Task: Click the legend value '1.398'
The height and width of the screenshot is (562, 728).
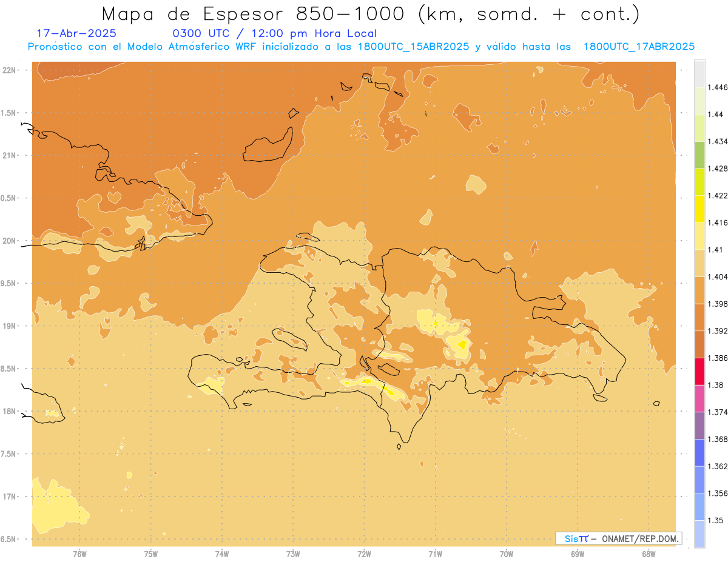Action: tap(717, 304)
